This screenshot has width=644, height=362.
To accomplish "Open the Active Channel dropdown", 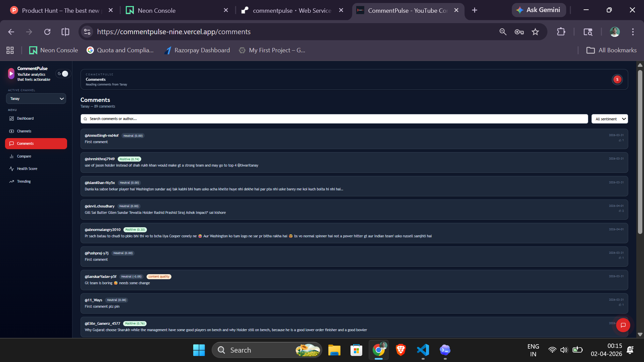I will pyautogui.click(x=36, y=99).
